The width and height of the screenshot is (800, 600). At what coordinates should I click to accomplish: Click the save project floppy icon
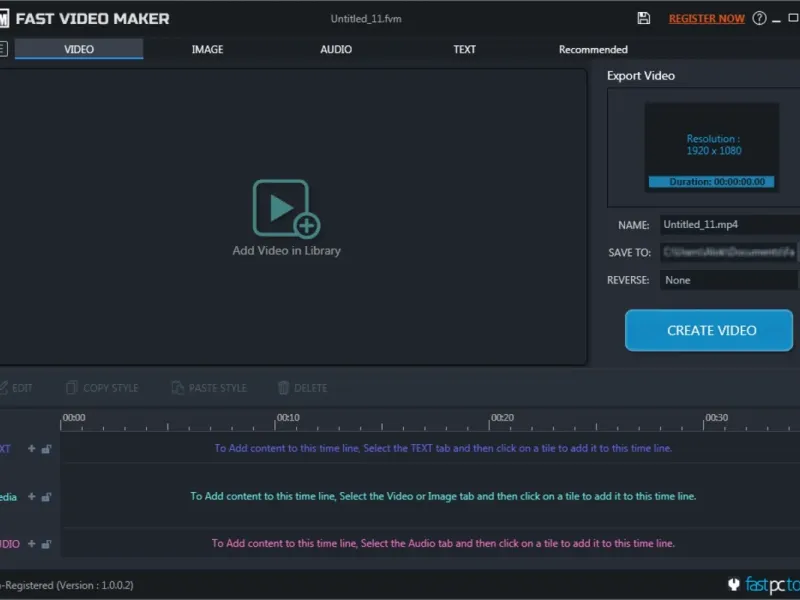click(x=644, y=18)
